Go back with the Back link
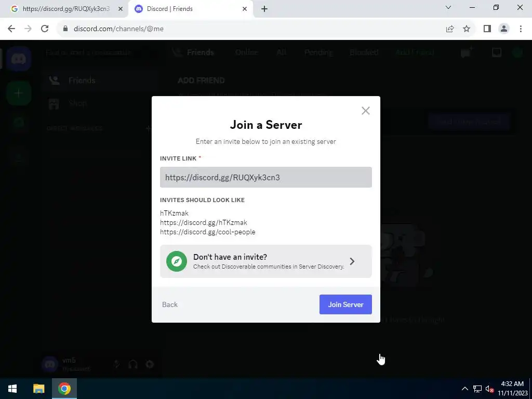 pos(170,304)
